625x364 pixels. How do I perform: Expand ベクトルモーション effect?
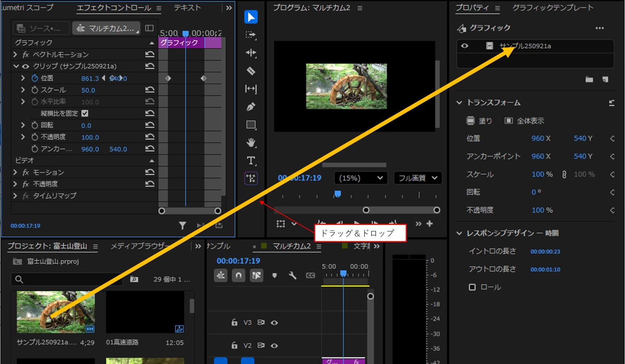click(15, 54)
